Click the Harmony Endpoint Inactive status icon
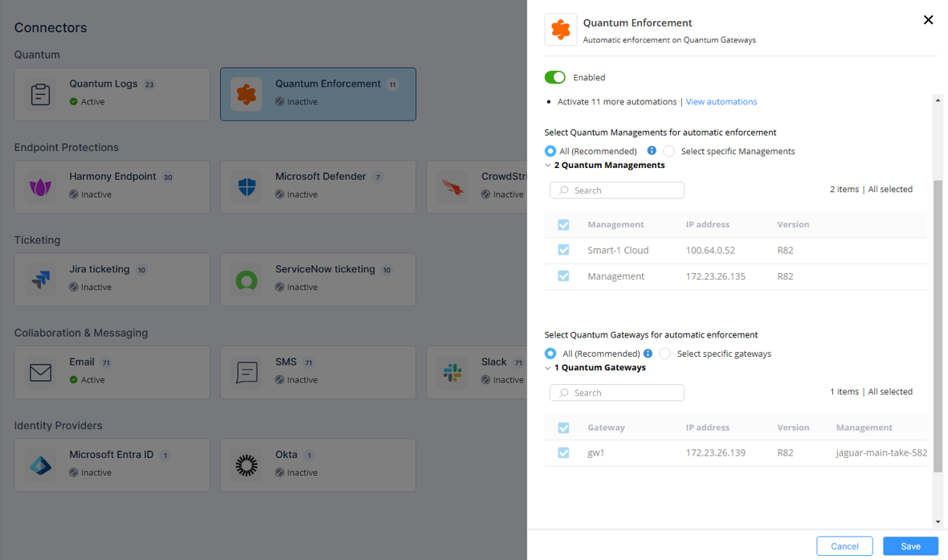The width and height of the screenshot is (948, 560). pos(73,194)
